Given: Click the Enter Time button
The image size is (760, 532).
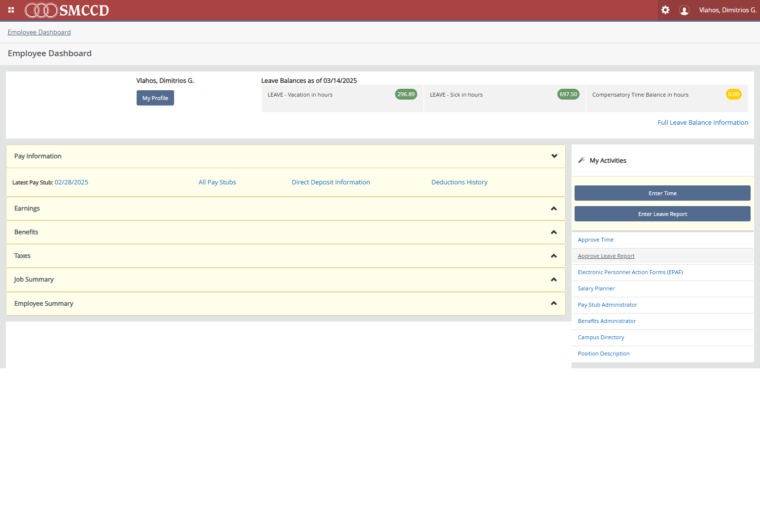Looking at the screenshot, I should (662, 193).
